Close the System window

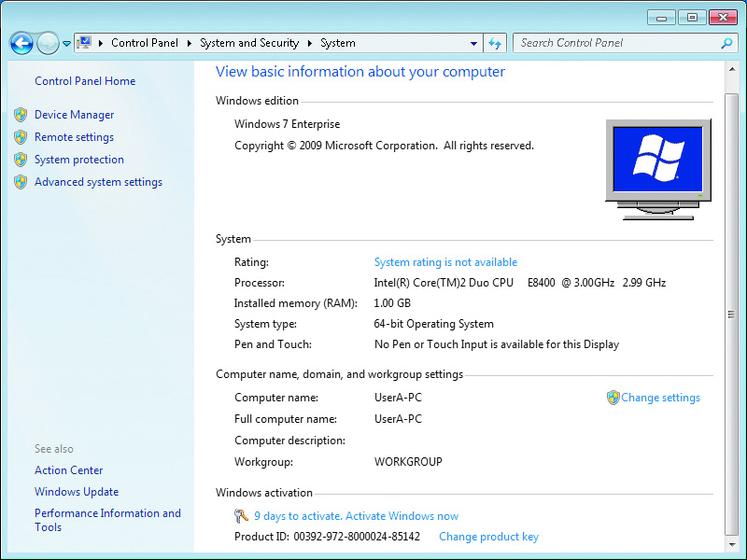pos(723,18)
